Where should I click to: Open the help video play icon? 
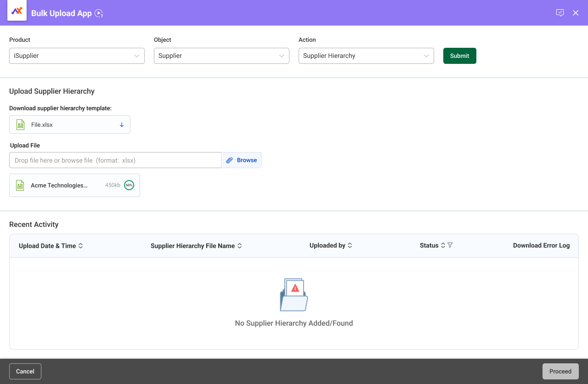click(x=98, y=13)
